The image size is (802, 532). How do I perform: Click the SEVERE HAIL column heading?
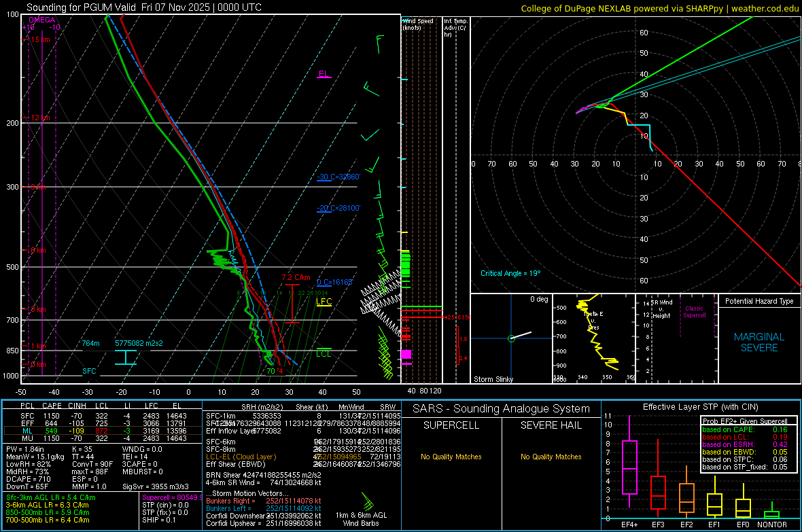[x=551, y=425]
